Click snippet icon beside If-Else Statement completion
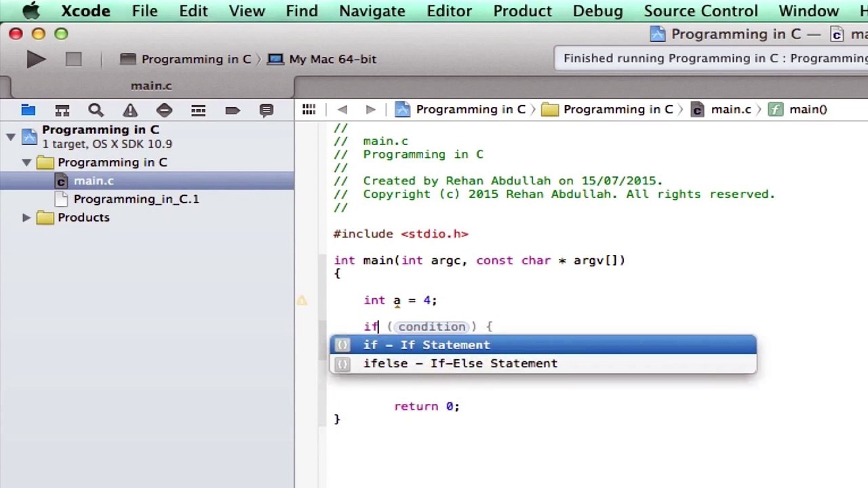 click(342, 363)
